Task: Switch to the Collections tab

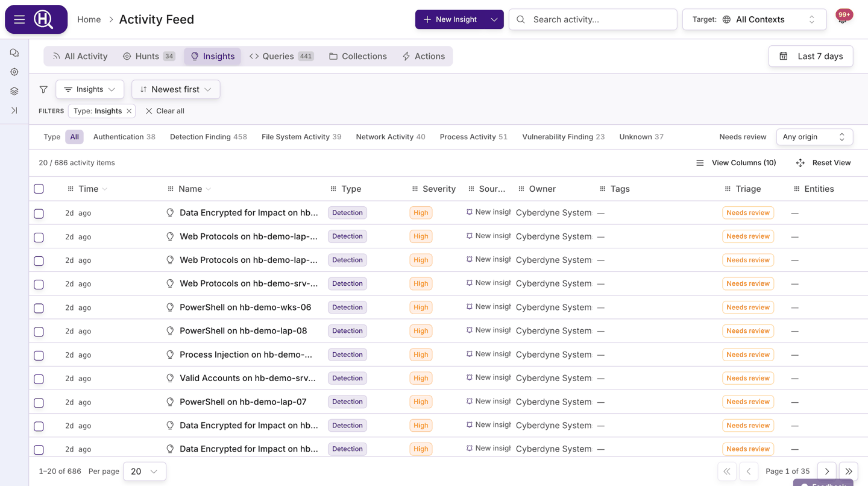Action: click(x=358, y=56)
